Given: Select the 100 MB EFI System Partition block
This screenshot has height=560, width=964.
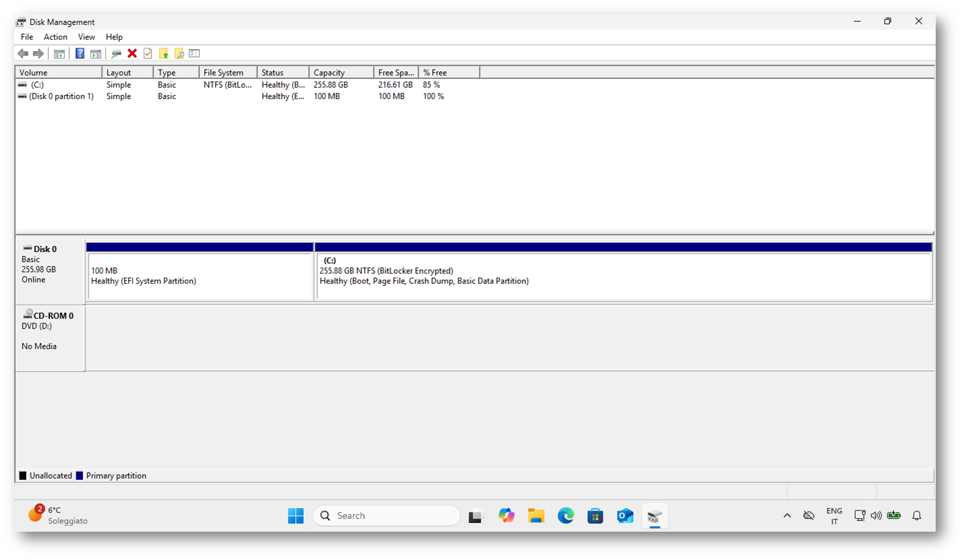Looking at the screenshot, I should tap(200, 276).
